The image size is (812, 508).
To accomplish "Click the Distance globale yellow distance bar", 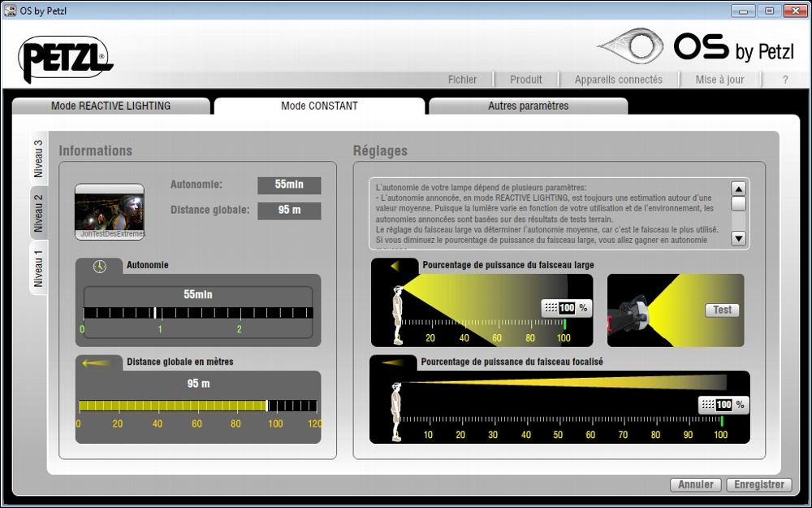I will (172, 406).
